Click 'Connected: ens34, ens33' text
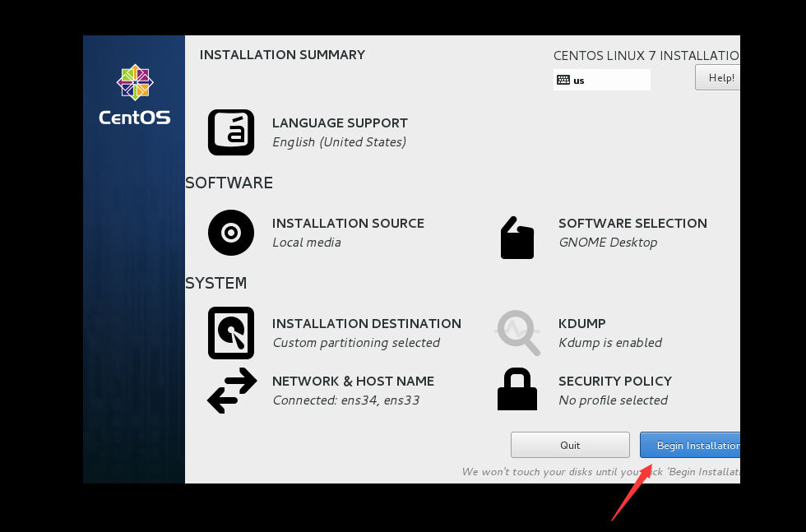This screenshot has height=532, width=806. (346, 400)
